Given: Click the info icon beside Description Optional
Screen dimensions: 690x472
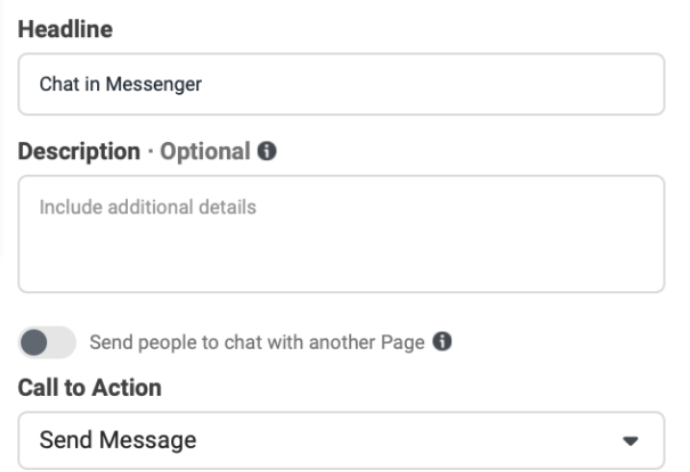Looking at the screenshot, I should point(267,152).
